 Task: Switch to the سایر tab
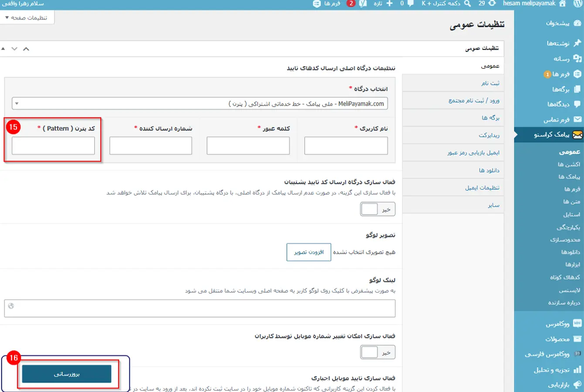[x=453, y=205]
